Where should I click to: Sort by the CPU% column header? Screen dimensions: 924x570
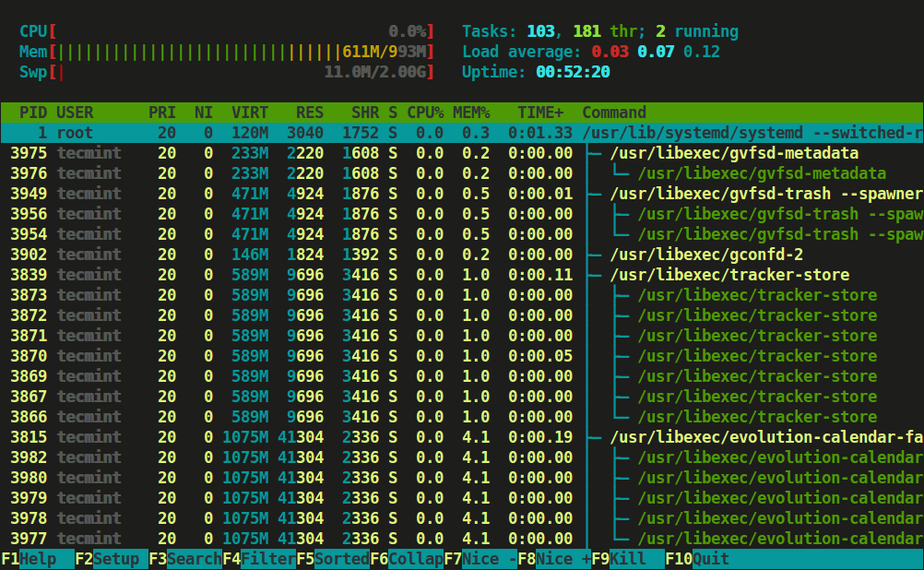(x=425, y=112)
